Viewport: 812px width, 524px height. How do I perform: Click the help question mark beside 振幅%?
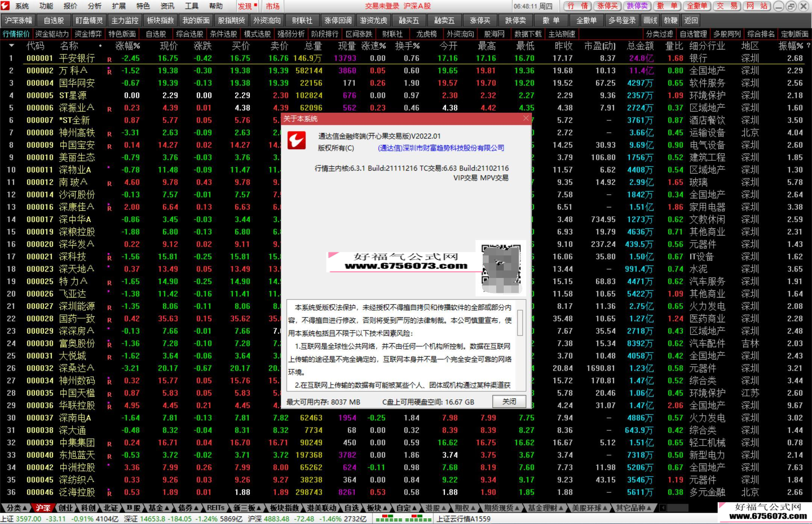click(808, 46)
